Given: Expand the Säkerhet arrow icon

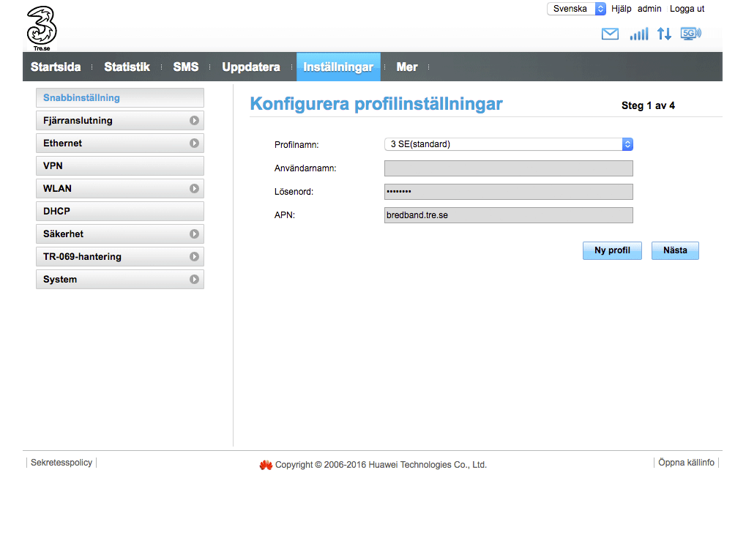Looking at the screenshot, I should [194, 234].
